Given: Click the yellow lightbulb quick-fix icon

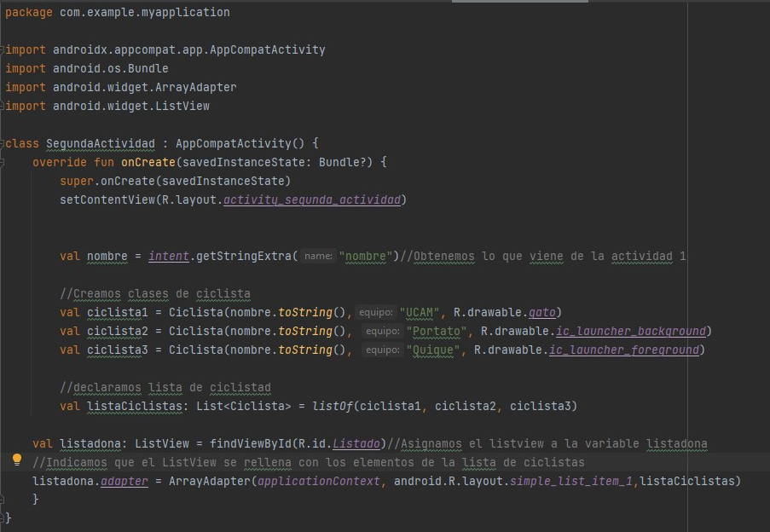Looking at the screenshot, I should tap(16, 460).
